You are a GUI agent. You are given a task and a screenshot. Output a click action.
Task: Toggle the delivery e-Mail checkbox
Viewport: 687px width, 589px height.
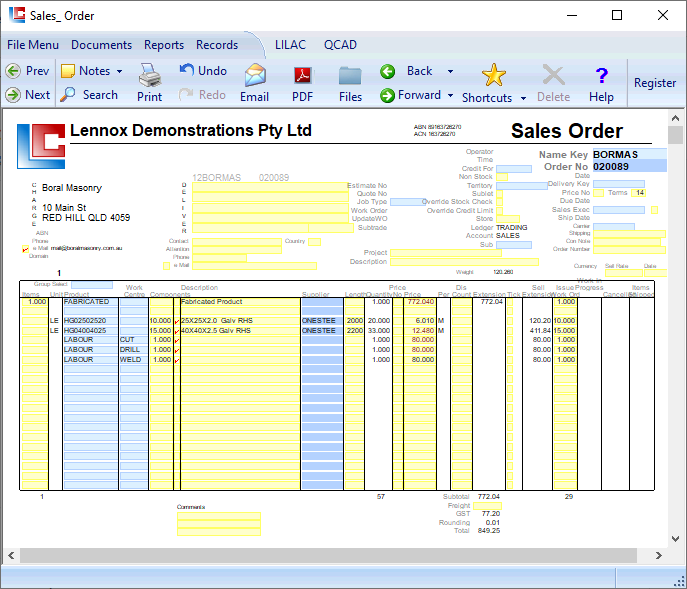point(166,266)
